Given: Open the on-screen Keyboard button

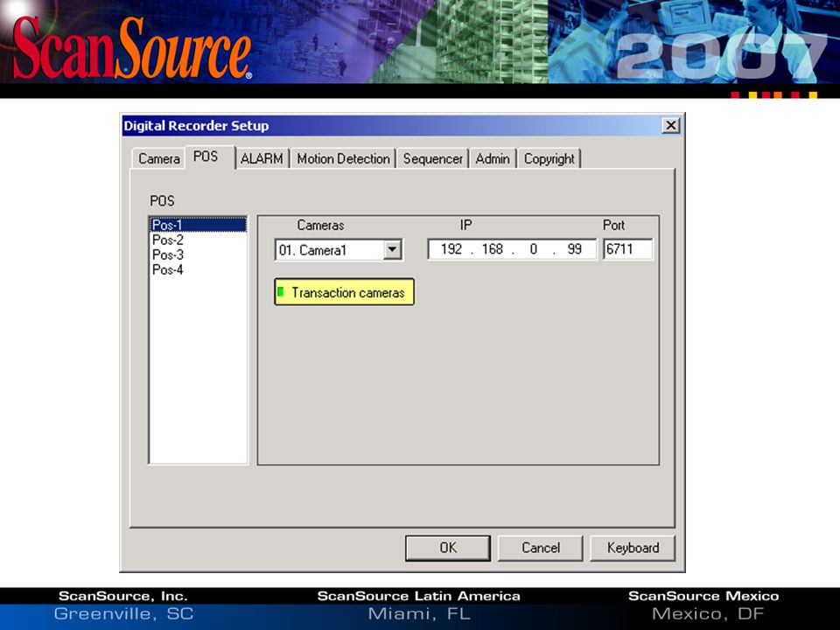Looking at the screenshot, I should pyautogui.click(x=633, y=548).
